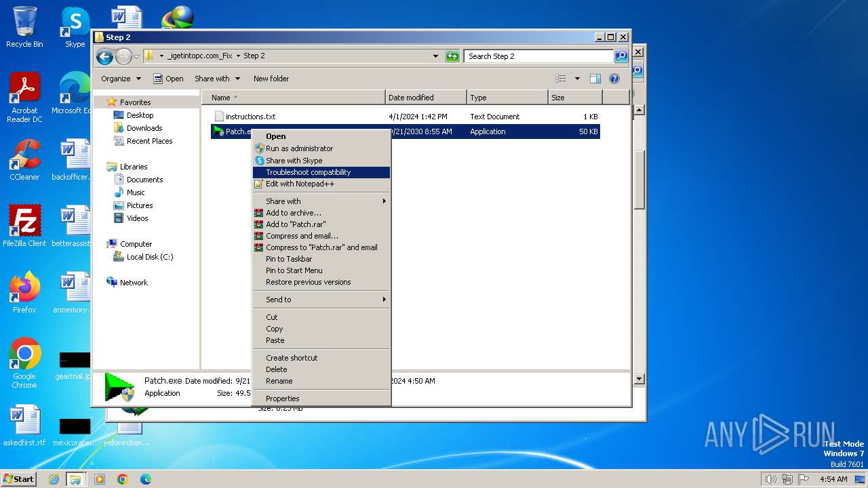Open Recycle Bin desktop icon

(x=24, y=26)
